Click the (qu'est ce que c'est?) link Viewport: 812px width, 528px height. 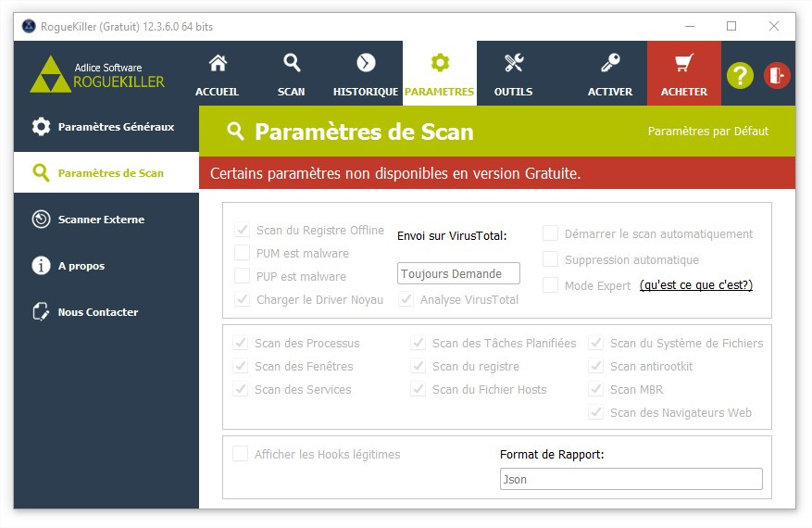[696, 285]
